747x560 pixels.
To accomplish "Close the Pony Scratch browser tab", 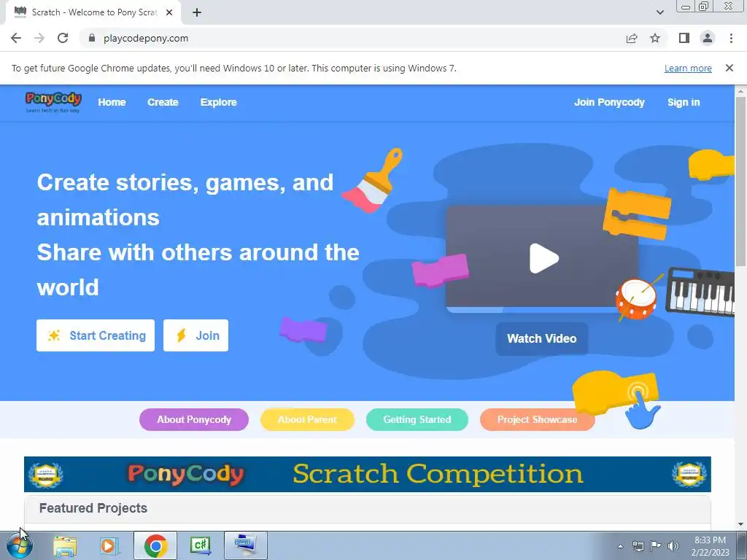I will (x=169, y=12).
